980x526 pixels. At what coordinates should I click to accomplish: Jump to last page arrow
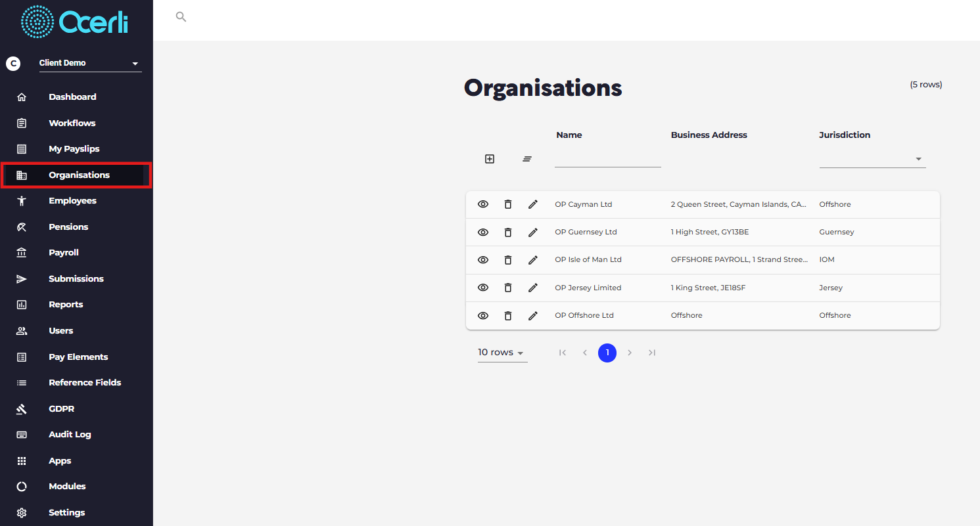[x=652, y=353]
